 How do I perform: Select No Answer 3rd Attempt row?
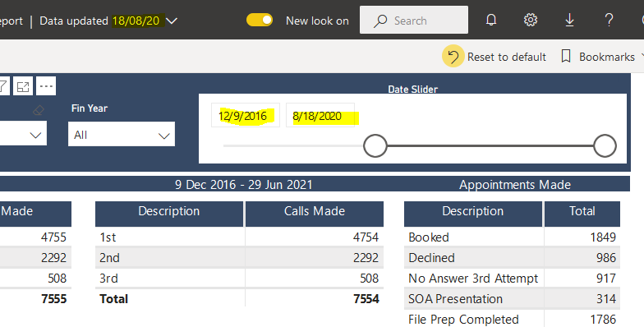coord(512,278)
